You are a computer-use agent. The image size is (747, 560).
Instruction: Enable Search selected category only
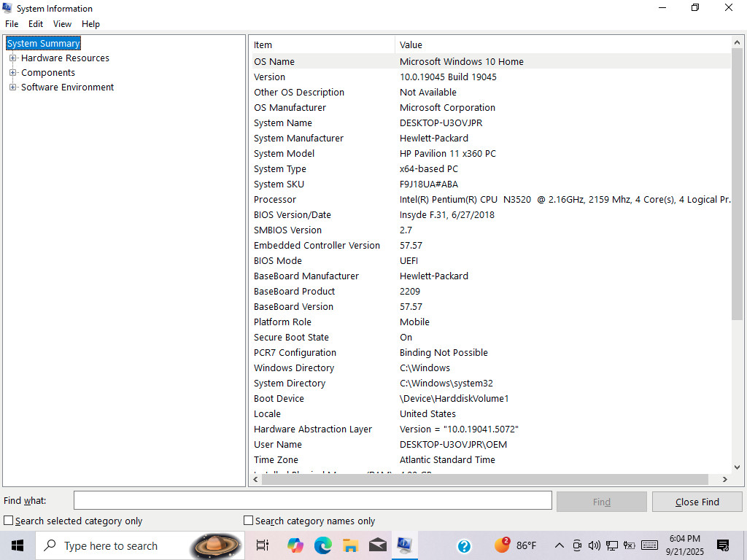9,521
